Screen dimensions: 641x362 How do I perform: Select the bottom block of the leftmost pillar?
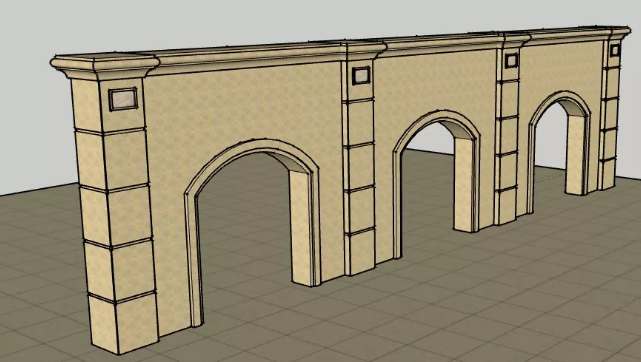point(123,322)
